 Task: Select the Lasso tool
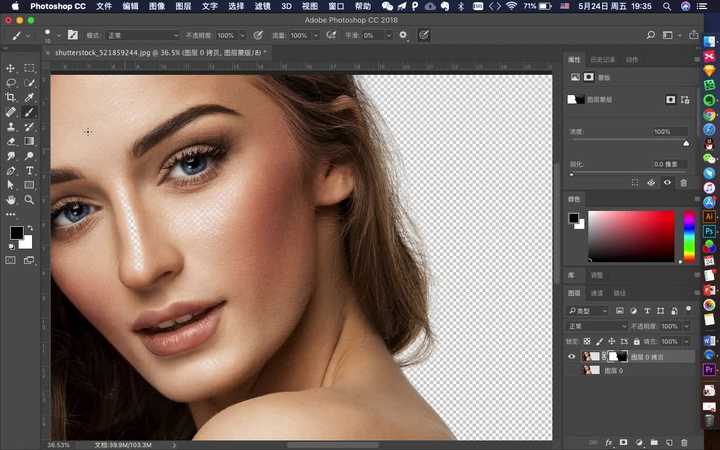click(x=10, y=83)
